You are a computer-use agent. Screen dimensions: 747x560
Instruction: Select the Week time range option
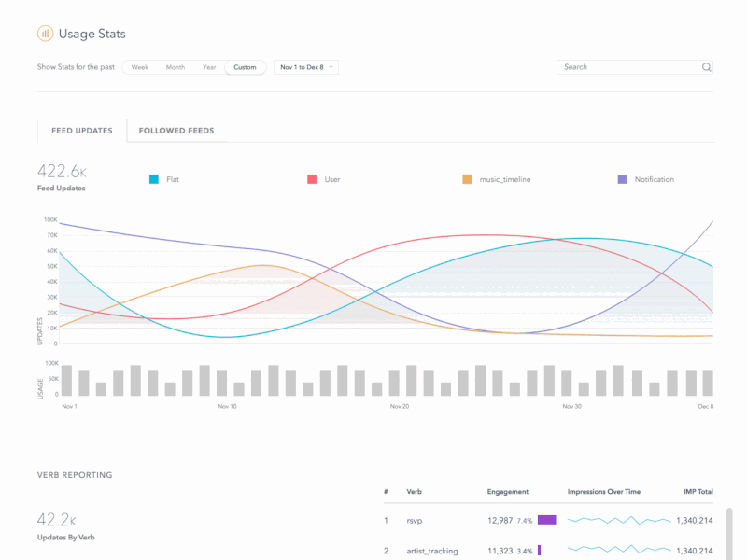139,67
